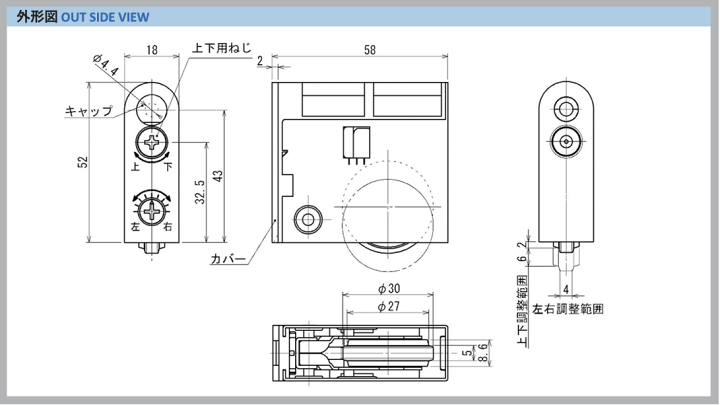Click the 52 height dimension
The image size is (720, 405).
pos(84,162)
